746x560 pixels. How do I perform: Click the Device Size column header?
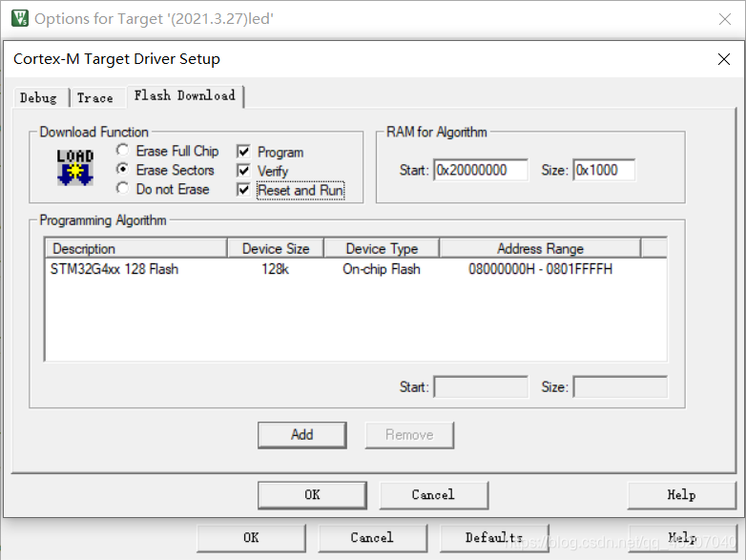coord(276,248)
